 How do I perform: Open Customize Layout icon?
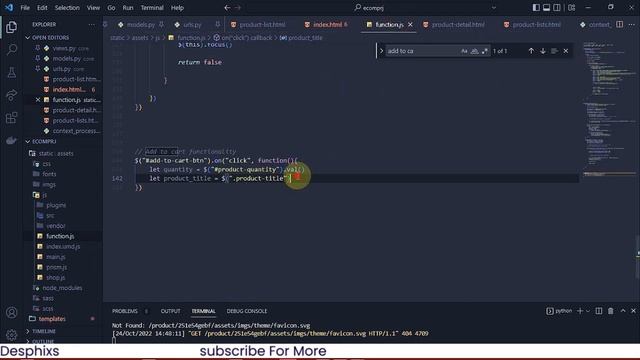[571, 8]
